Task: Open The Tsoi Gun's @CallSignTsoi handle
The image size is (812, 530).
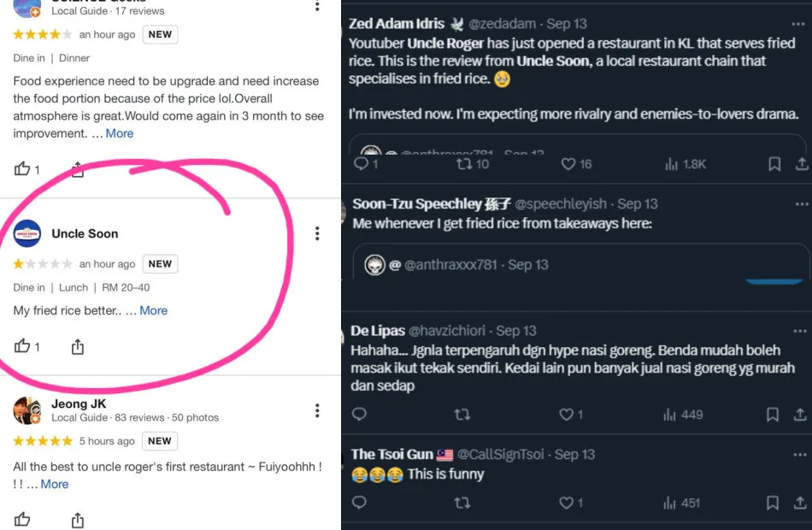Action: 500,454
